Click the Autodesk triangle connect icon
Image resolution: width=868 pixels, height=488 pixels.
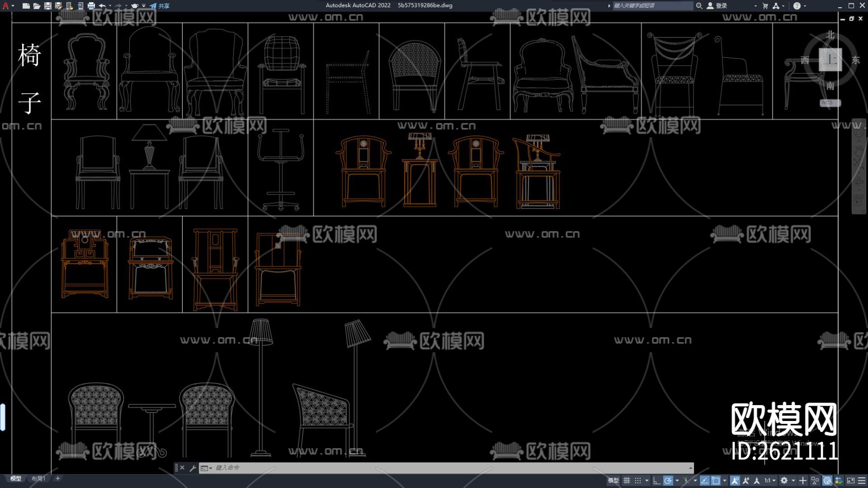coord(776,6)
